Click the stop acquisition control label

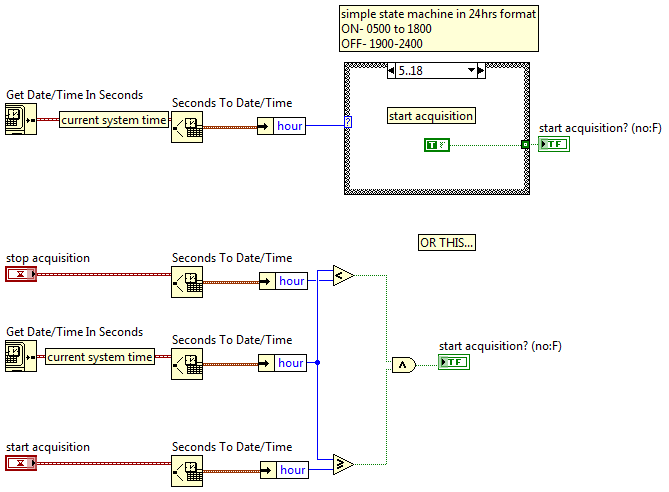point(48,258)
